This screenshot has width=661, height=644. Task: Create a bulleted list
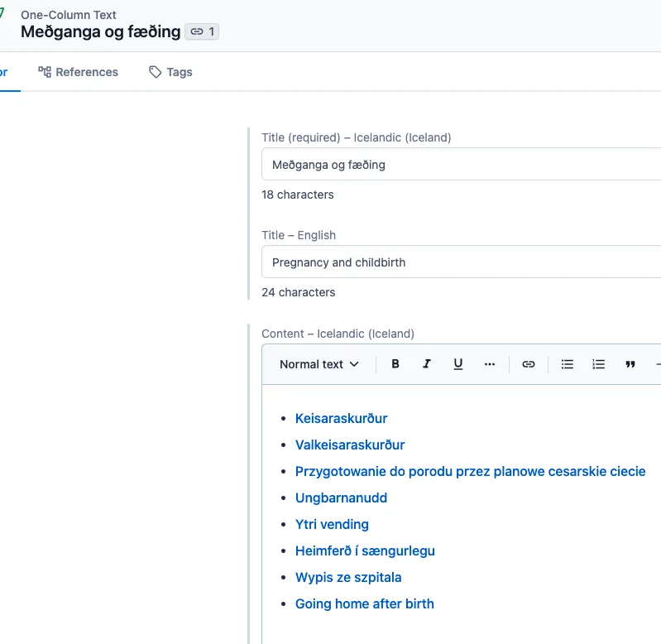coord(568,364)
